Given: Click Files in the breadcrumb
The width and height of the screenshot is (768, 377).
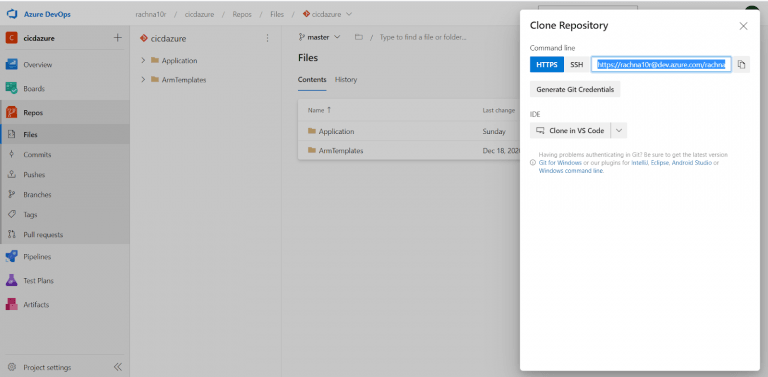Looking at the screenshot, I should point(277,14).
